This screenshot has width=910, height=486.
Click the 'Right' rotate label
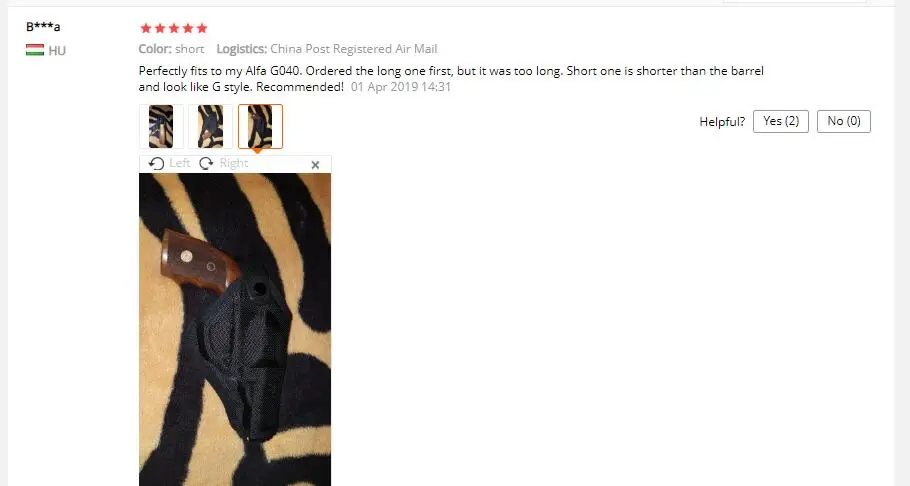point(234,163)
